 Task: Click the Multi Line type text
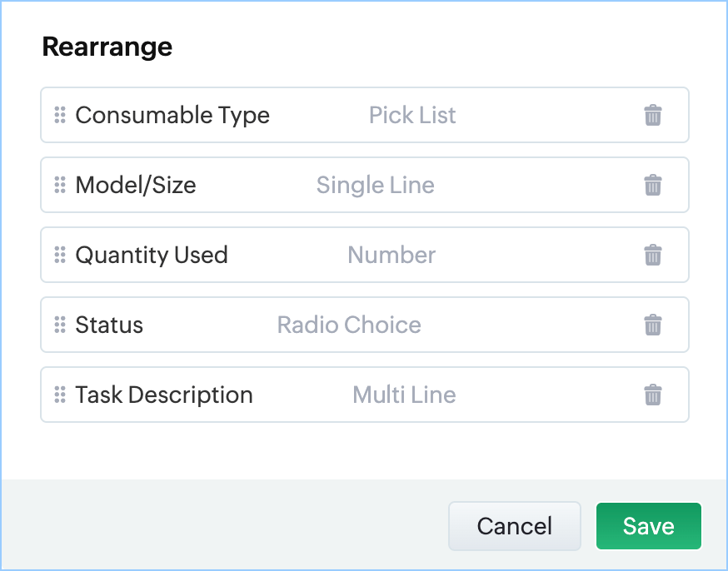click(404, 395)
